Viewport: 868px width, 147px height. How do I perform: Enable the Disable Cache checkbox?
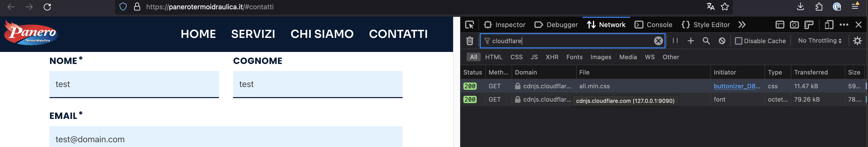point(738,41)
